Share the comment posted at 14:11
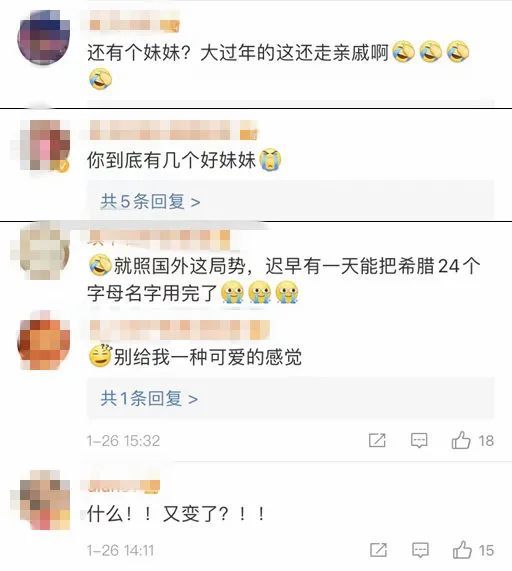The width and height of the screenshot is (512, 571). coord(378,550)
